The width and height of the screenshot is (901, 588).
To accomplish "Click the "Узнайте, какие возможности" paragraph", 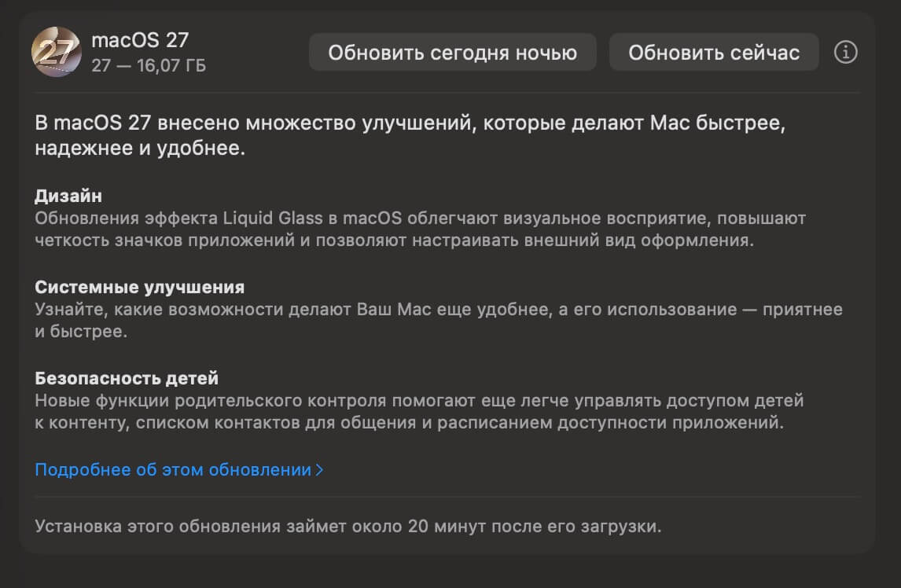I will [x=439, y=320].
